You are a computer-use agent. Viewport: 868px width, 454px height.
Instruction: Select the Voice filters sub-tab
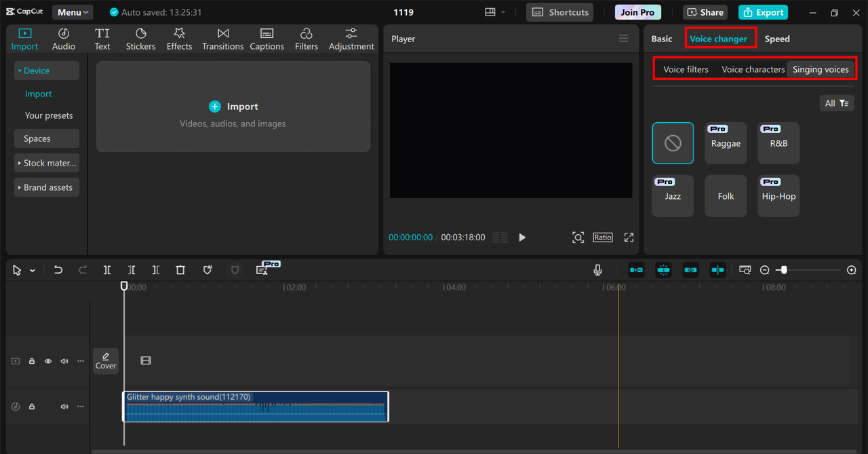tap(686, 69)
